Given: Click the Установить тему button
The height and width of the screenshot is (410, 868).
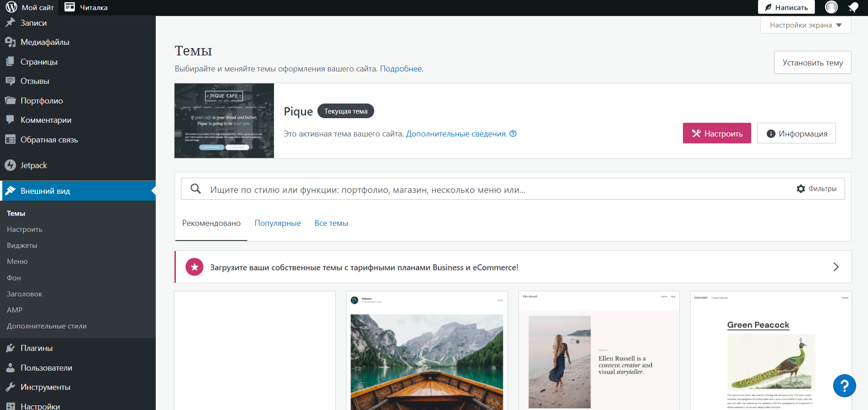Looking at the screenshot, I should click(813, 62).
